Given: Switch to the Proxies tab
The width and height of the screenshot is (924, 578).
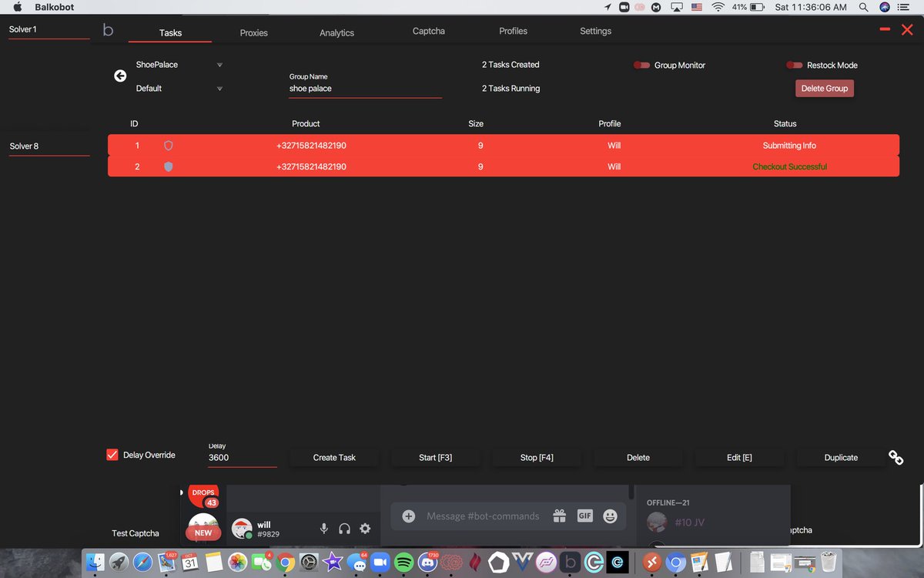Looking at the screenshot, I should point(253,33).
